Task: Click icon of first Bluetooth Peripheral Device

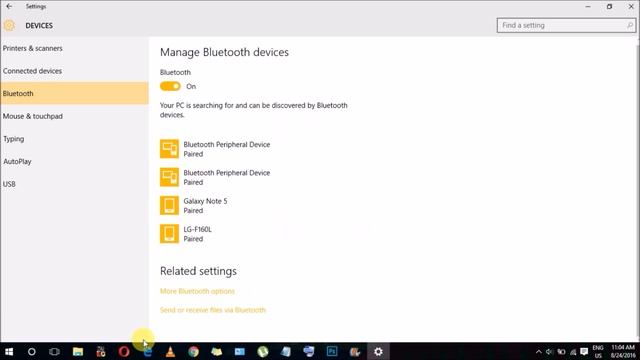Action: point(169,149)
